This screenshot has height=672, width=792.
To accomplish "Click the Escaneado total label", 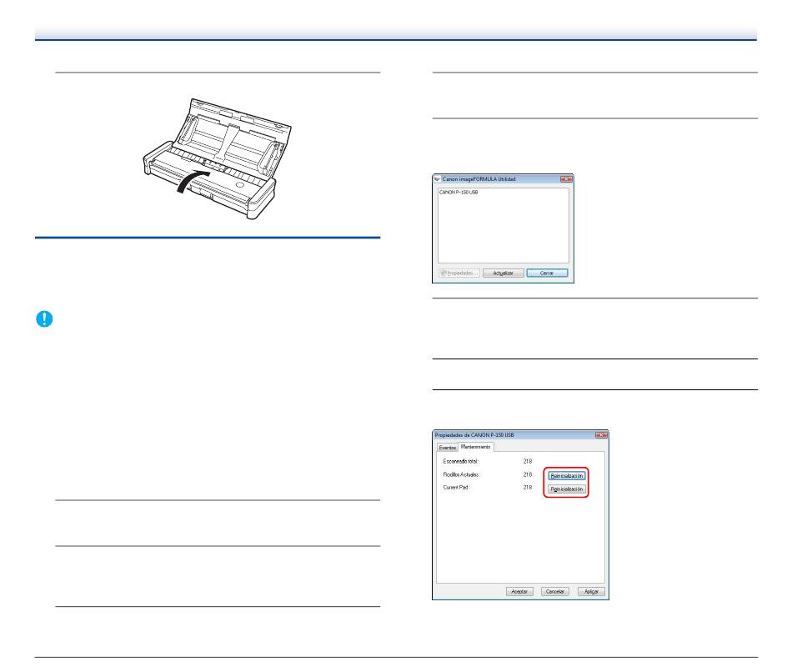I will point(461,461).
